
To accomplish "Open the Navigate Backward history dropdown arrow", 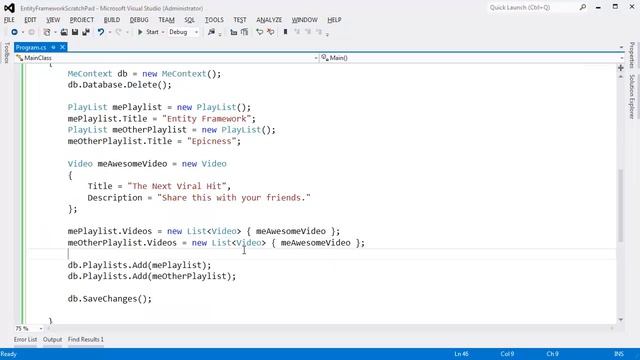I will point(22,32).
